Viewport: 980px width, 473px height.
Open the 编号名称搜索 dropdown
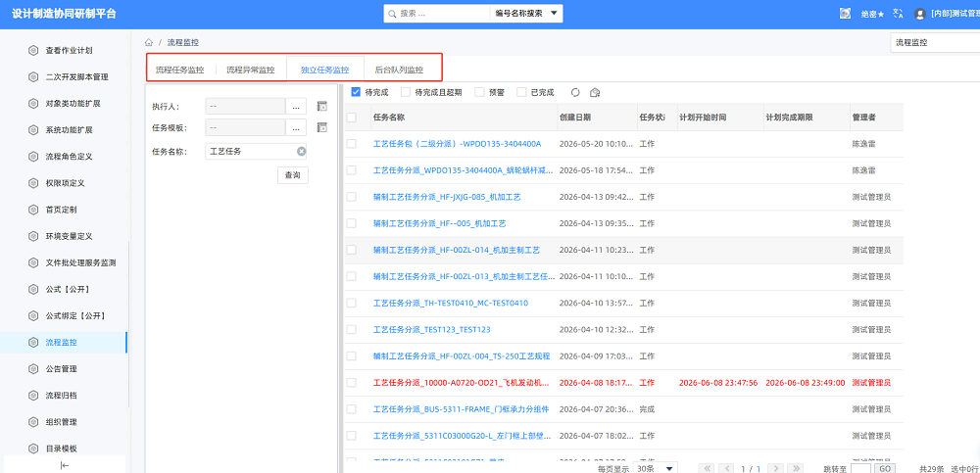[x=525, y=13]
